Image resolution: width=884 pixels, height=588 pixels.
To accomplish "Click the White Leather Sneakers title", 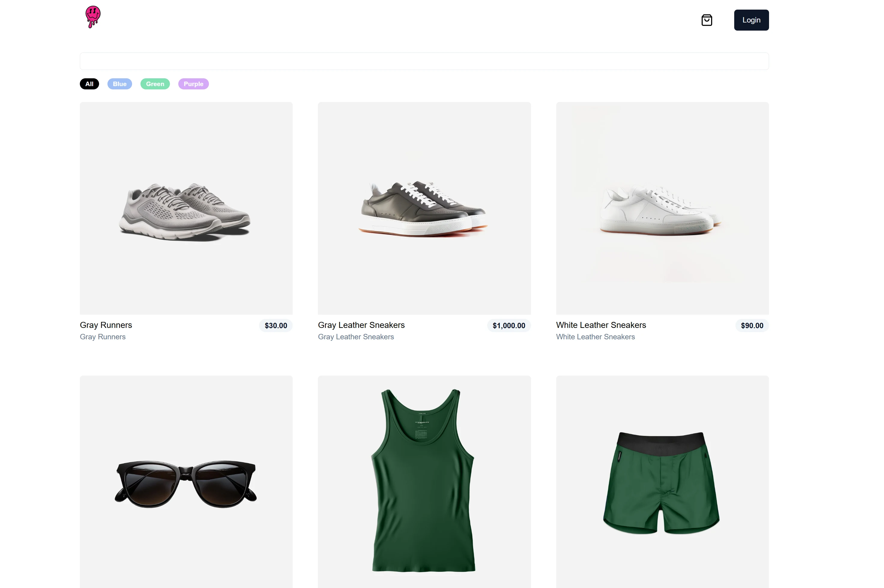I will pyautogui.click(x=601, y=325).
